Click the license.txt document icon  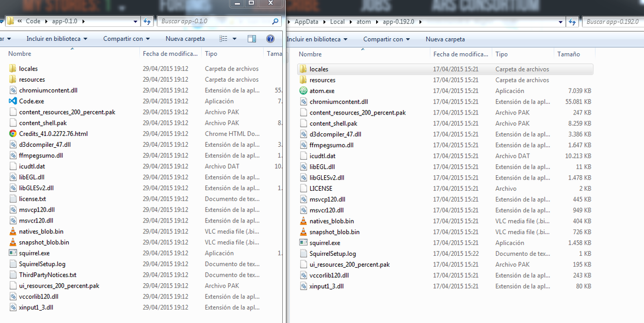pyautogui.click(x=13, y=199)
